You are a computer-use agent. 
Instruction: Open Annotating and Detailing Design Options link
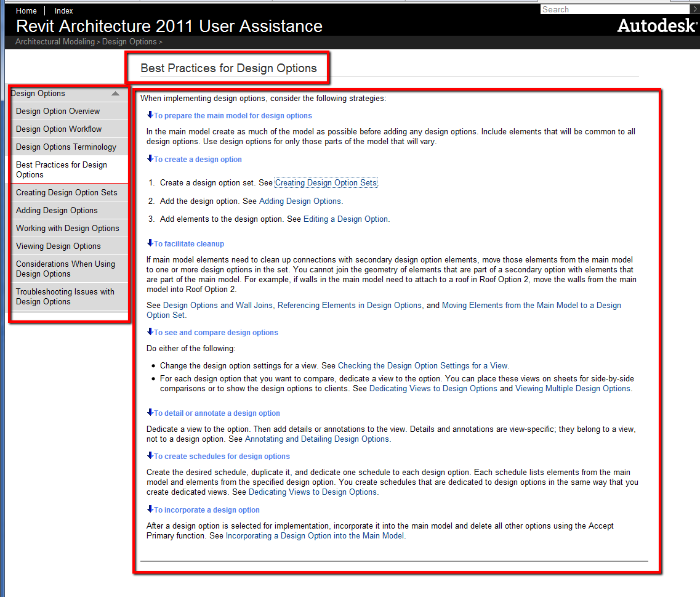click(x=317, y=439)
